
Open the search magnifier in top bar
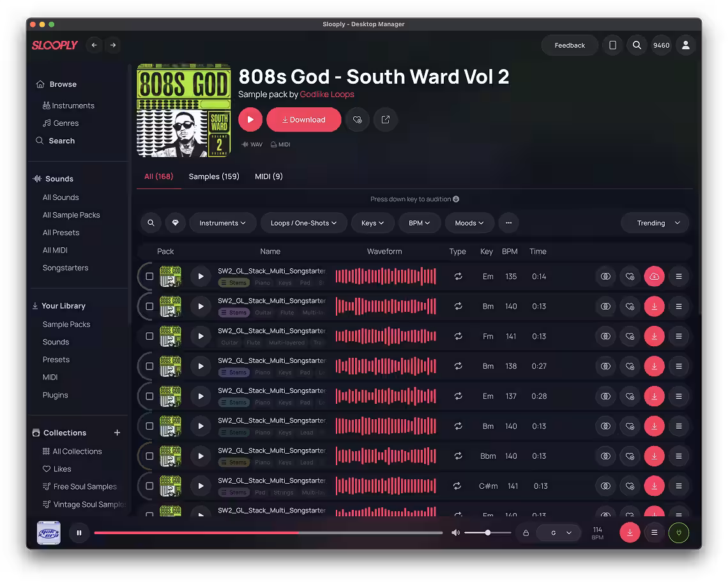(637, 45)
